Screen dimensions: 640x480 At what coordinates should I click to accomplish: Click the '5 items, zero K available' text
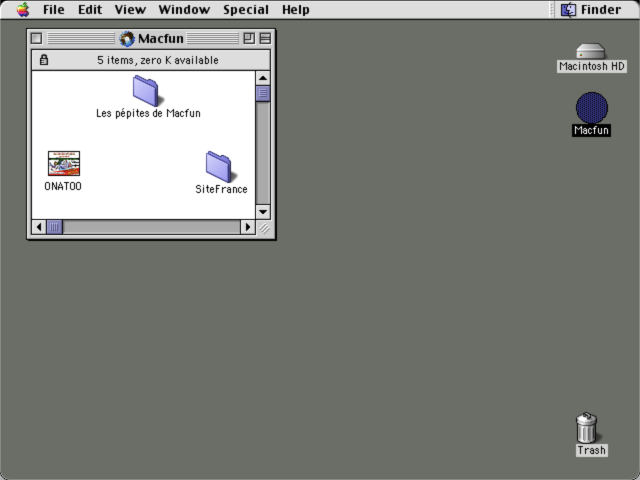tap(158, 60)
